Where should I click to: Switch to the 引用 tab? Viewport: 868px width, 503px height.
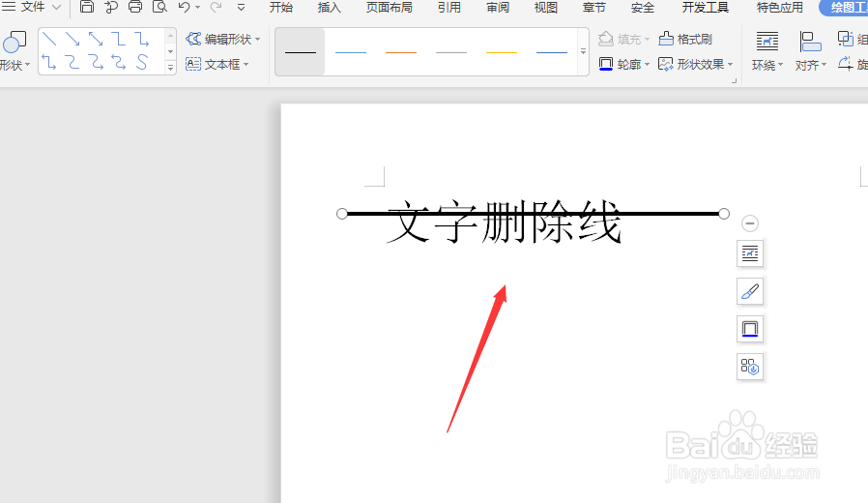pos(448,7)
